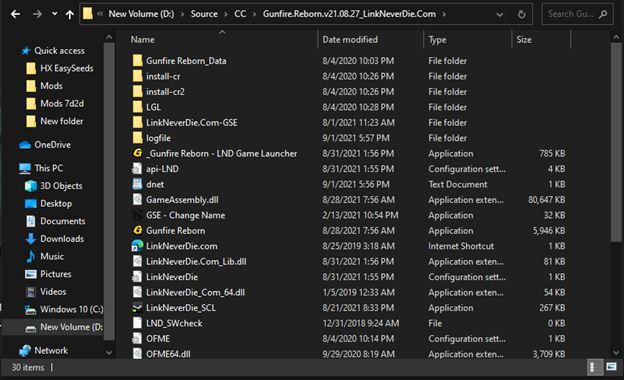Sort by the Type column header
The height and width of the screenshot is (380, 624).
[x=437, y=39]
